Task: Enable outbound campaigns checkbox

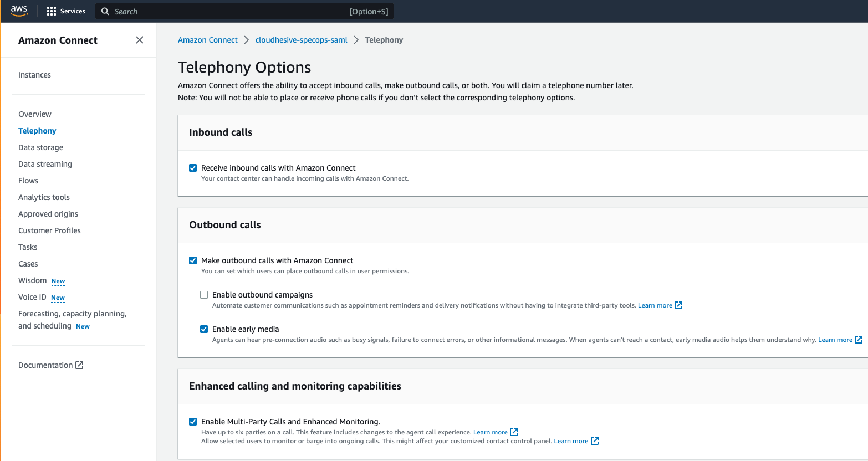Action: click(x=204, y=295)
